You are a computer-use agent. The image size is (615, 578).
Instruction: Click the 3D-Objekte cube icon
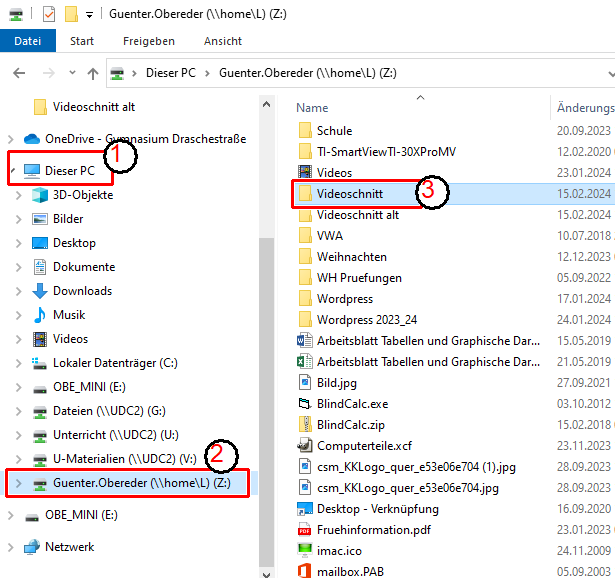(x=40, y=195)
